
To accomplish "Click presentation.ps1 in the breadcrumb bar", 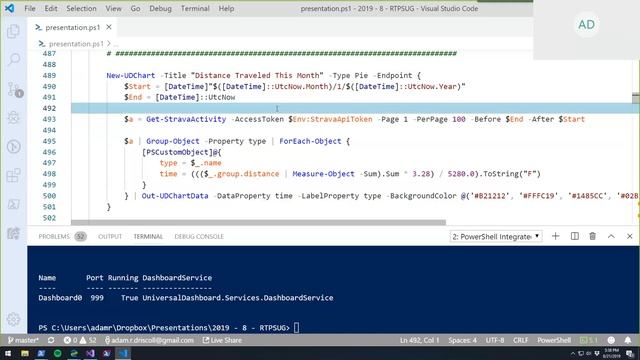I will [x=76, y=44].
